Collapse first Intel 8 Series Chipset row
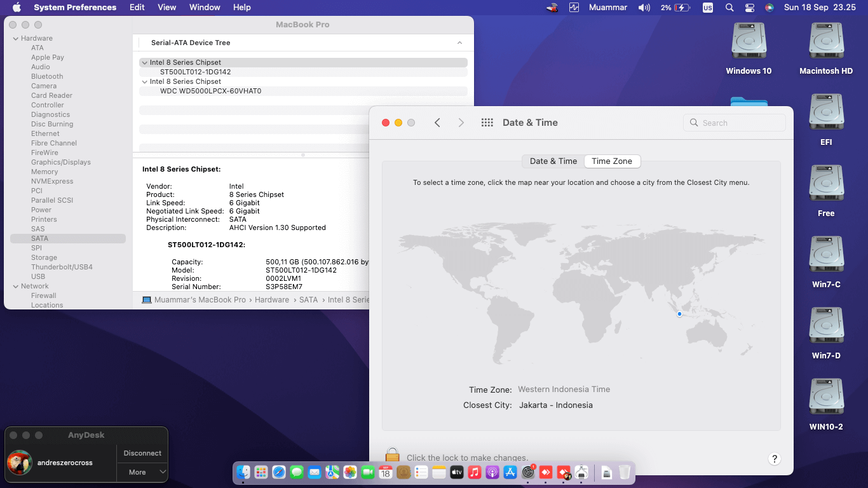868x488 pixels. pyautogui.click(x=144, y=62)
